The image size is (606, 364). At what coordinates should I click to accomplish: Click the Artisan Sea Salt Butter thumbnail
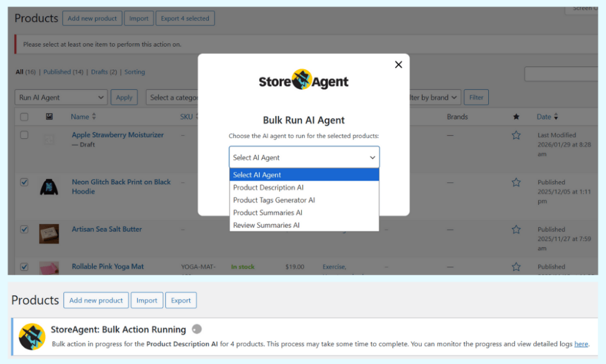[x=49, y=233]
